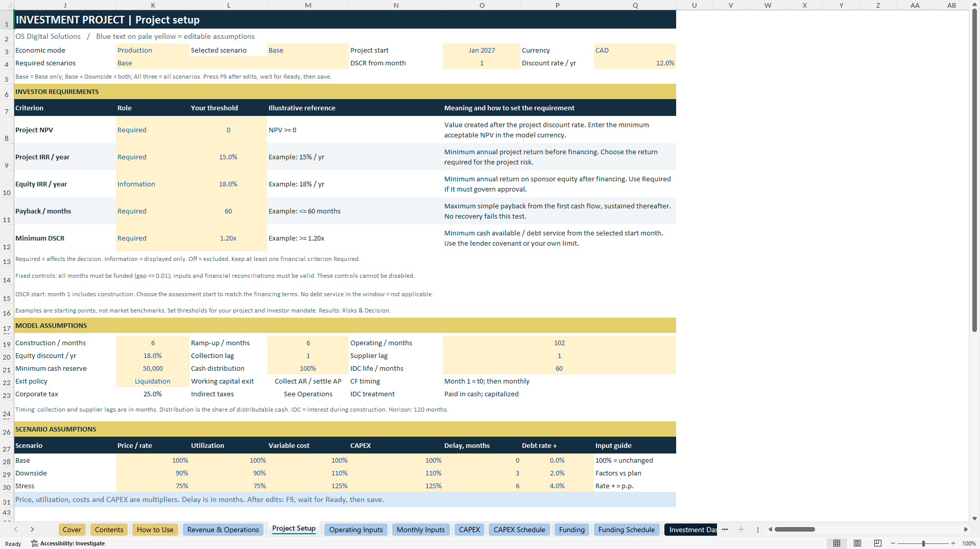
Task: Go to next sheet tabs arrow
Action: (32, 530)
